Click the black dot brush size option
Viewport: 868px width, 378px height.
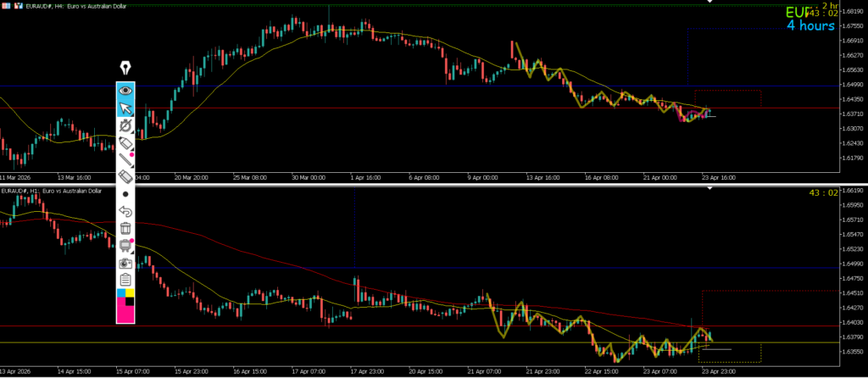pyautogui.click(x=125, y=194)
